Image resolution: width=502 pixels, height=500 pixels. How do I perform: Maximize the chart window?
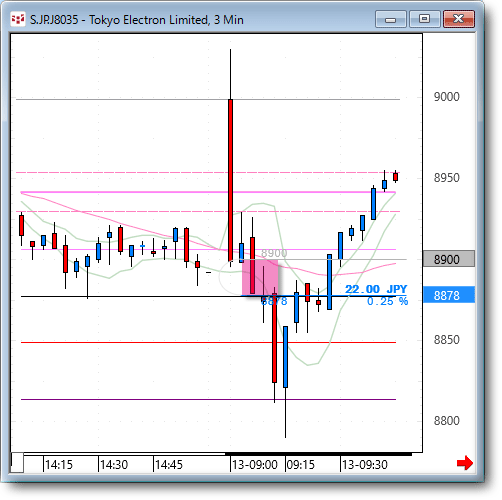point(425,19)
